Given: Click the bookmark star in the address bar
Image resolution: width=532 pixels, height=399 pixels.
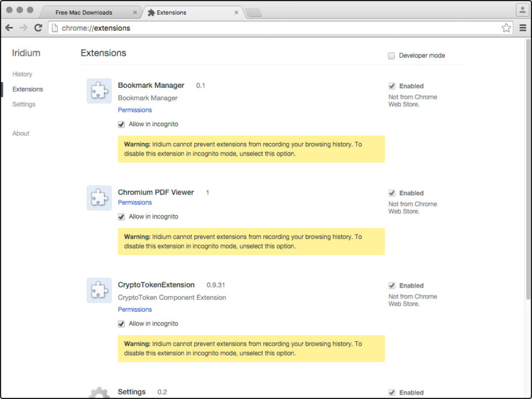Looking at the screenshot, I should (506, 28).
